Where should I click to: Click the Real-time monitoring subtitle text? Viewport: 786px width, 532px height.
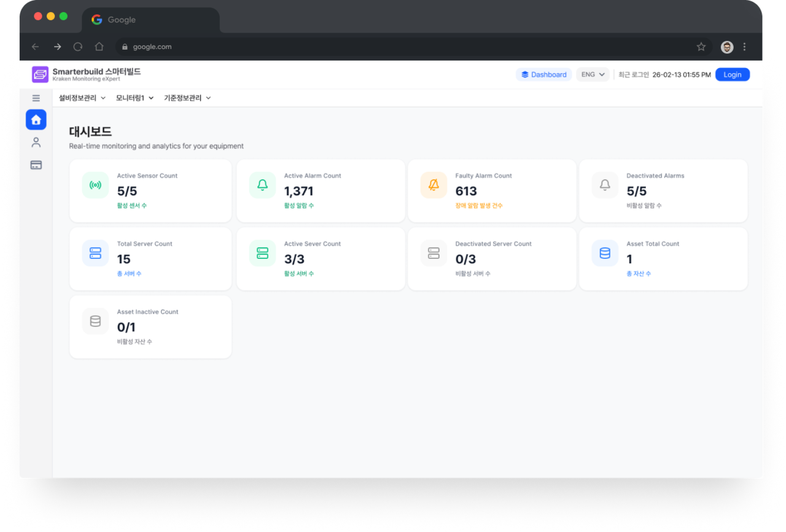(157, 146)
